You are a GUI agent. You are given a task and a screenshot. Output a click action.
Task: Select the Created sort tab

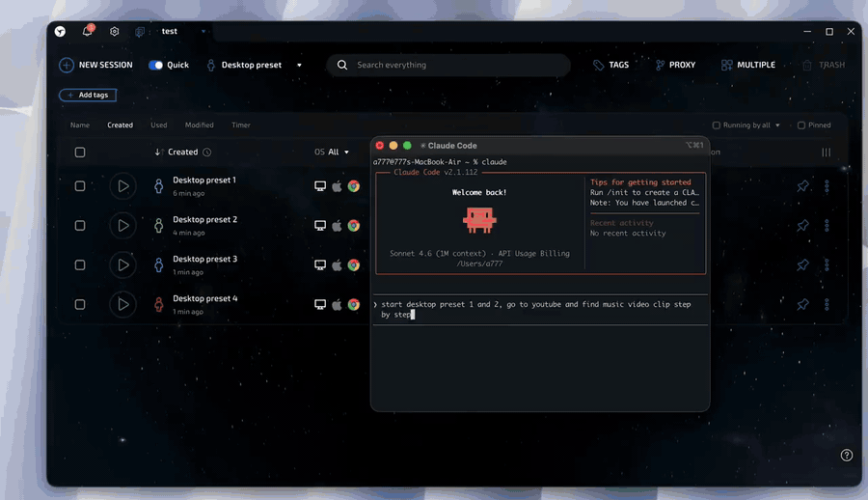click(x=121, y=125)
